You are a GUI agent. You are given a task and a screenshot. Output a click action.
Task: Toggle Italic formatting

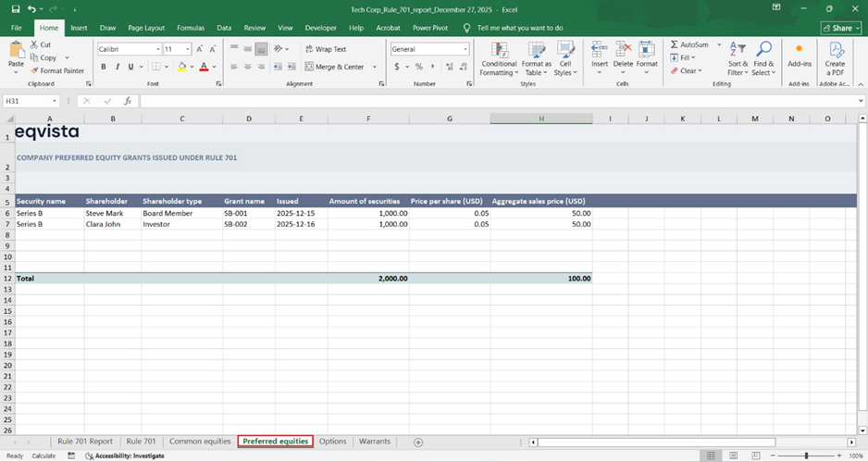(117, 67)
